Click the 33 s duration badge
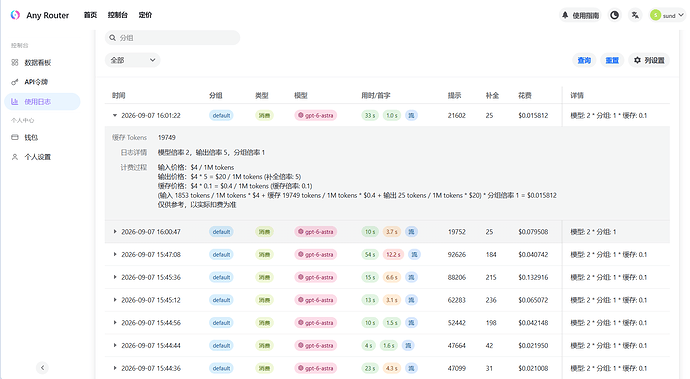 (x=370, y=115)
